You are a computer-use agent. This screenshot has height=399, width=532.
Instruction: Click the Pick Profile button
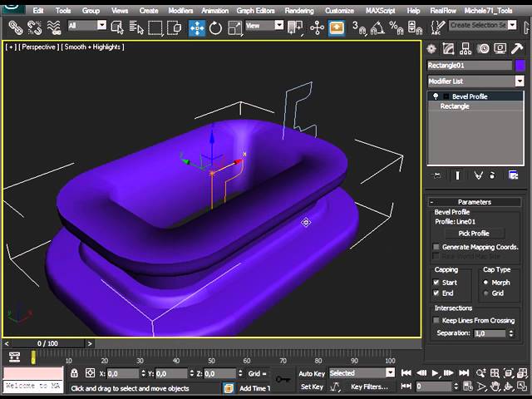474,234
